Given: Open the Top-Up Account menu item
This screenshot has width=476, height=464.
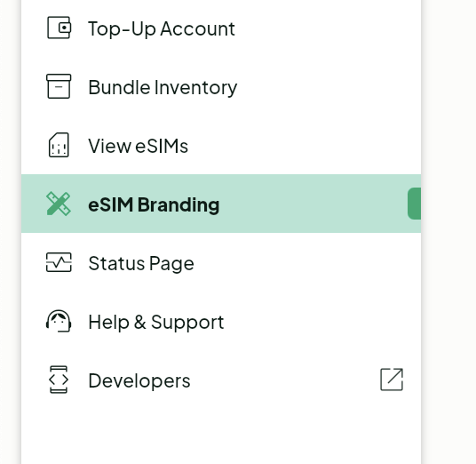Looking at the screenshot, I should [162, 28].
